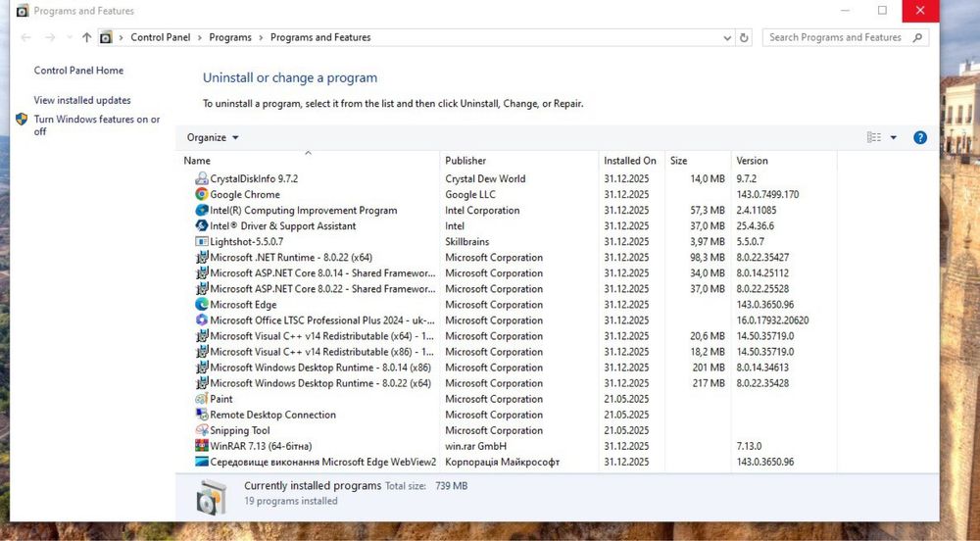Click the Forward navigation arrow
Image resolution: width=980 pixels, height=541 pixels.
(x=50, y=37)
